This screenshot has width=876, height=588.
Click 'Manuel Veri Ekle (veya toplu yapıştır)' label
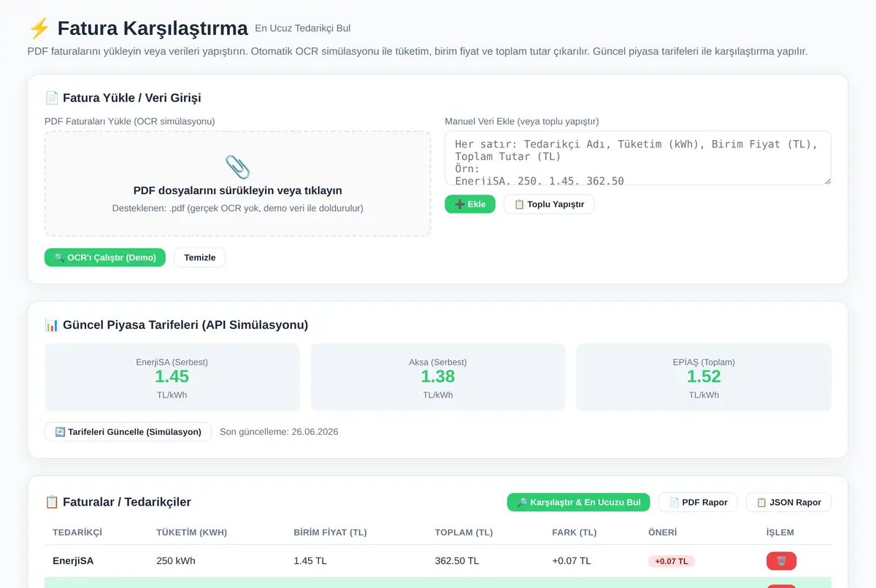(x=522, y=121)
